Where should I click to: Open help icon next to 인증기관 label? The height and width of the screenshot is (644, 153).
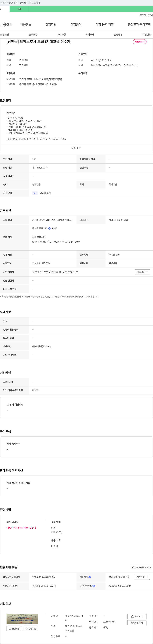(x=90, y=577)
